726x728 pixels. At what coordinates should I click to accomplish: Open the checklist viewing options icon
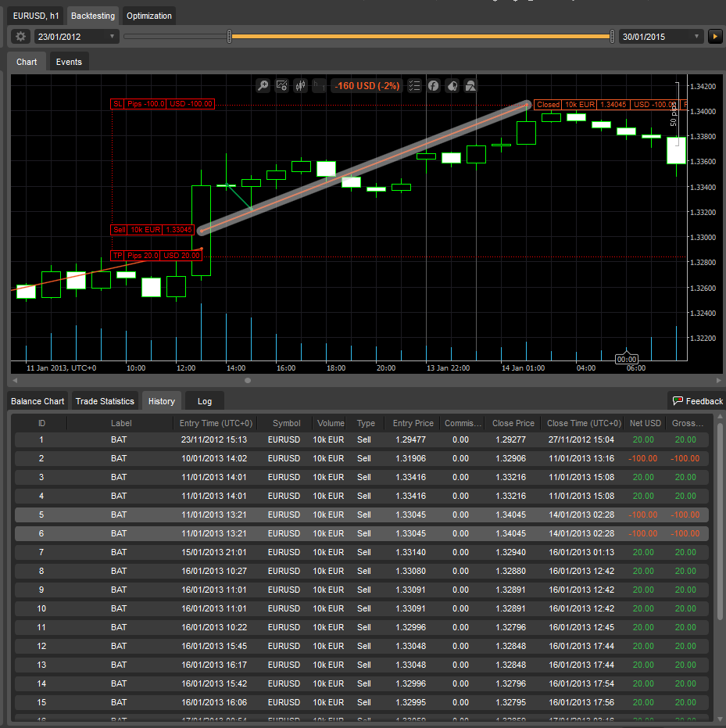coord(414,86)
